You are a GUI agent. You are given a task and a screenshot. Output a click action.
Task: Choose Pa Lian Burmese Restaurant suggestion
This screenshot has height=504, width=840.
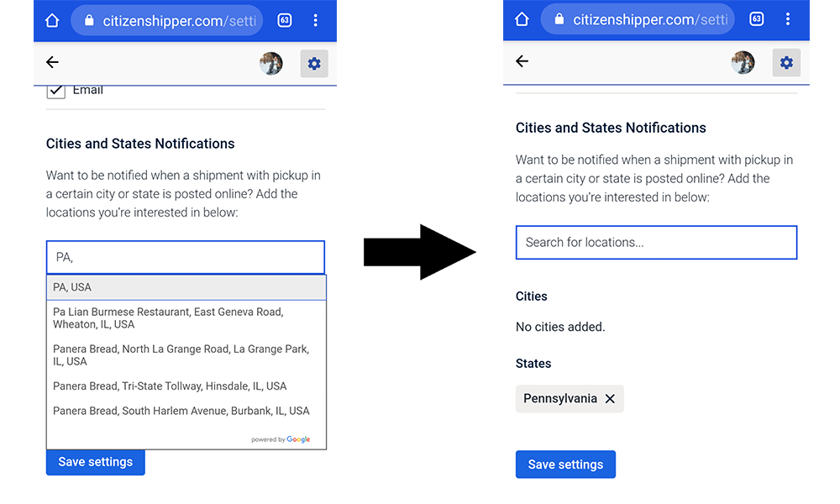pyautogui.click(x=186, y=318)
